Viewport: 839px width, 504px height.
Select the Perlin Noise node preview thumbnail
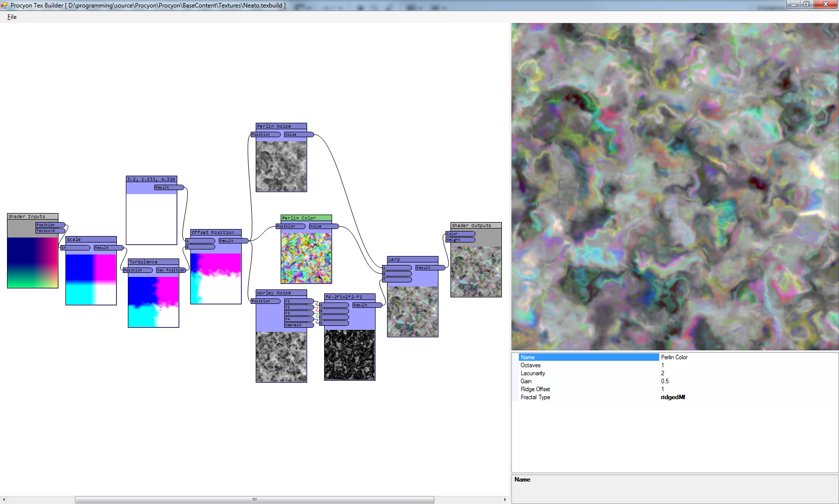[281, 166]
